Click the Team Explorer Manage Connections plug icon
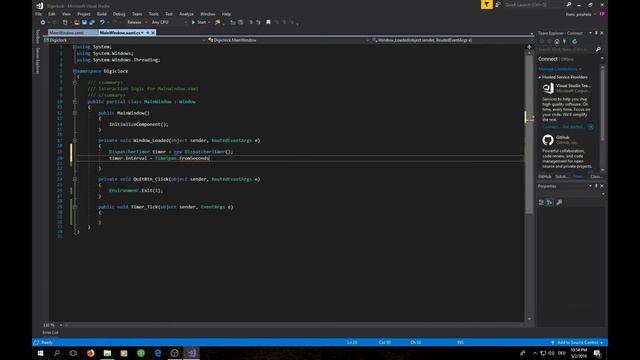640x360 pixels. (564, 42)
